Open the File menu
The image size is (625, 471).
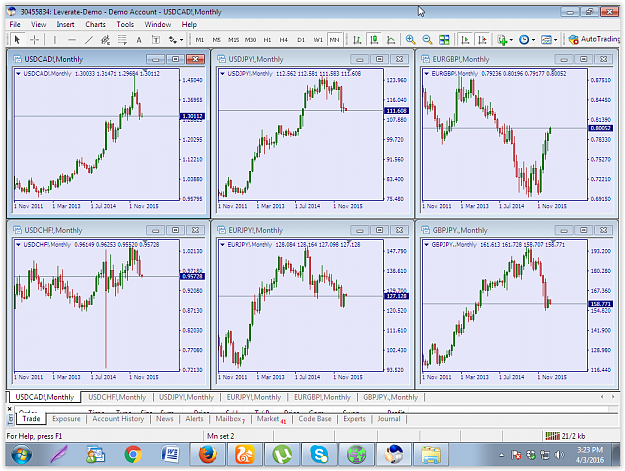pos(15,24)
